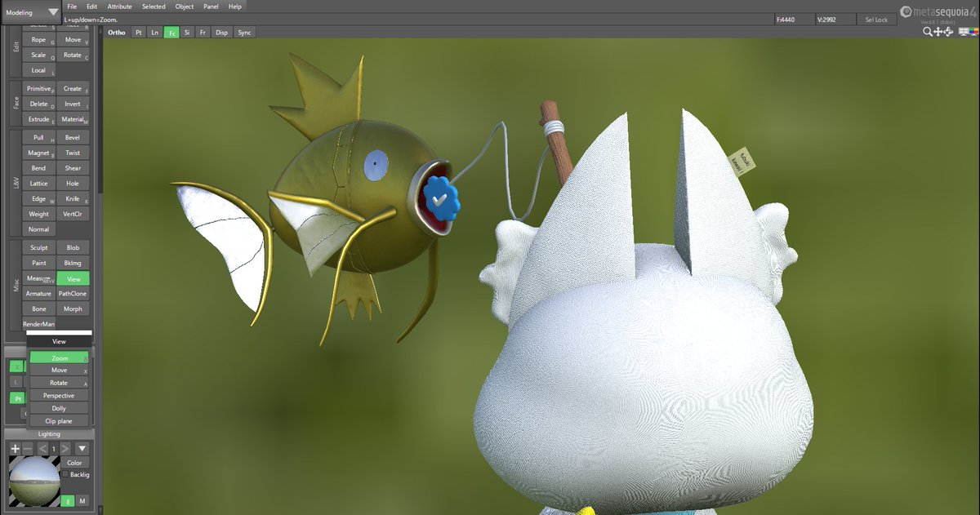The image size is (980, 515).
Task: Click the rotate view icon
Action: pos(948,32)
